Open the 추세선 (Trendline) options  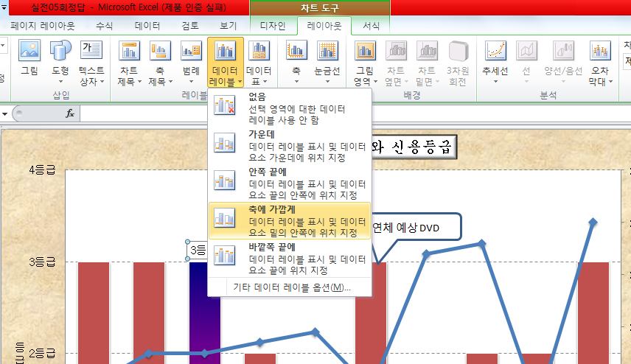(495, 62)
